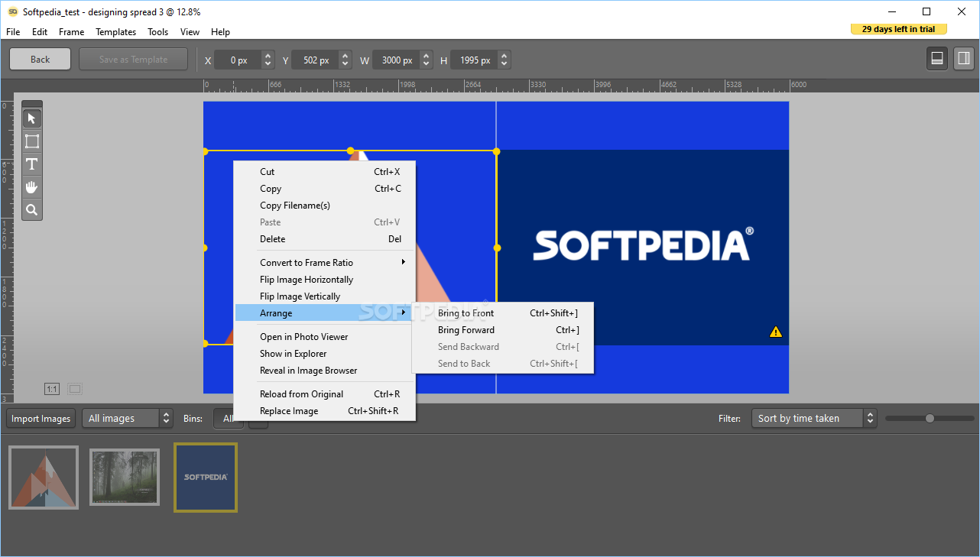
Task: Click the H height field
Action: [x=474, y=60]
